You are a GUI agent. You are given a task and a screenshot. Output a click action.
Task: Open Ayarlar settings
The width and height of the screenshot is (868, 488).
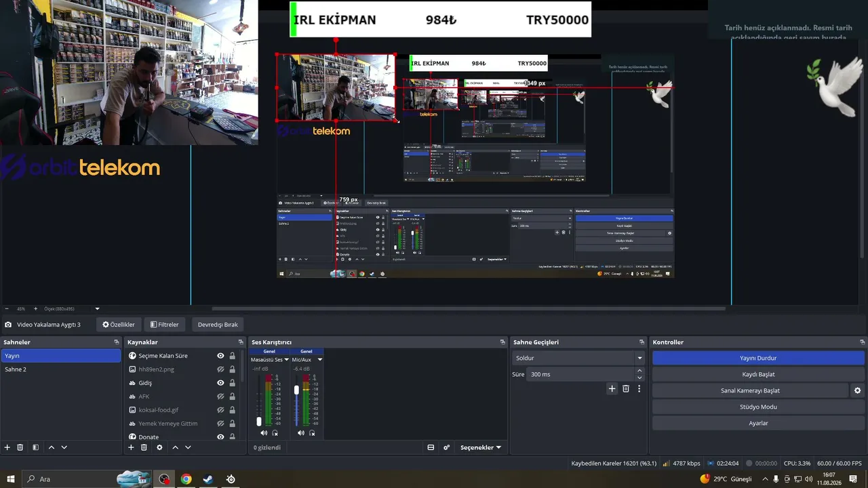[758, 423]
